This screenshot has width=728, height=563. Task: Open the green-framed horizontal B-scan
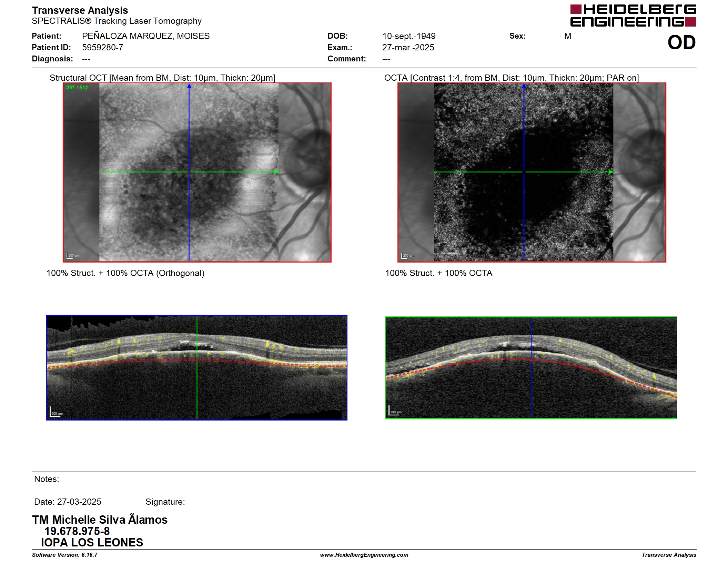[x=531, y=368]
